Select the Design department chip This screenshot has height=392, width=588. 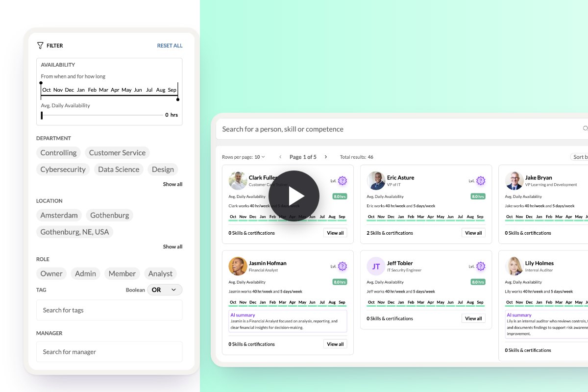coord(163,170)
